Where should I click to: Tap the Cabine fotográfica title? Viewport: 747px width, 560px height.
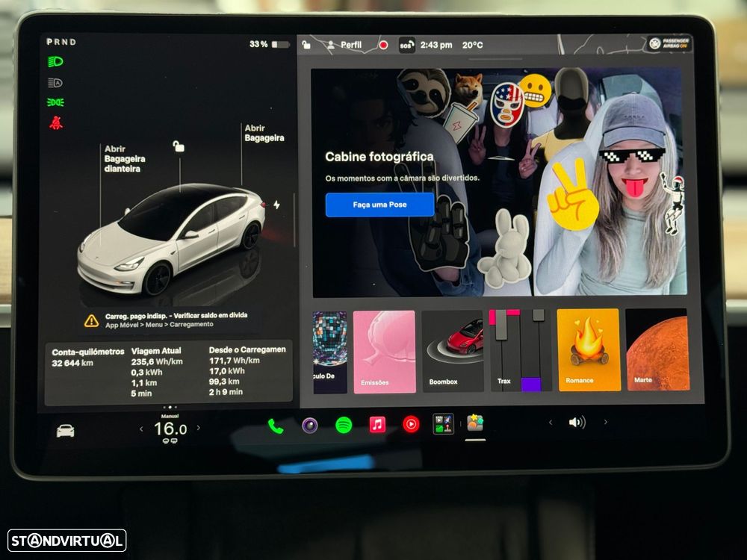point(379,157)
